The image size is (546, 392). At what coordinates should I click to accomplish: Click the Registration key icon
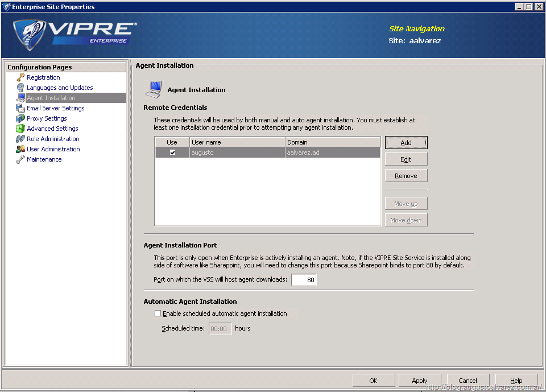pyautogui.click(x=20, y=77)
